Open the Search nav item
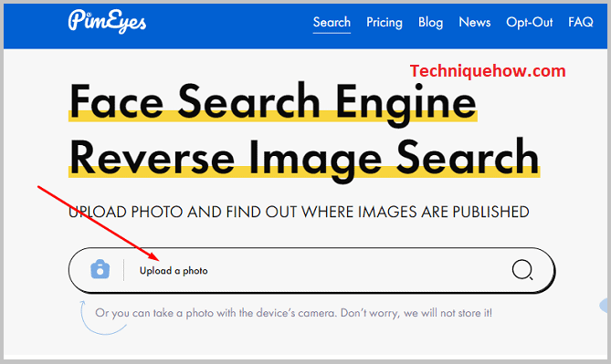This screenshot has height=364, width=611. click(x=332, y=23)
